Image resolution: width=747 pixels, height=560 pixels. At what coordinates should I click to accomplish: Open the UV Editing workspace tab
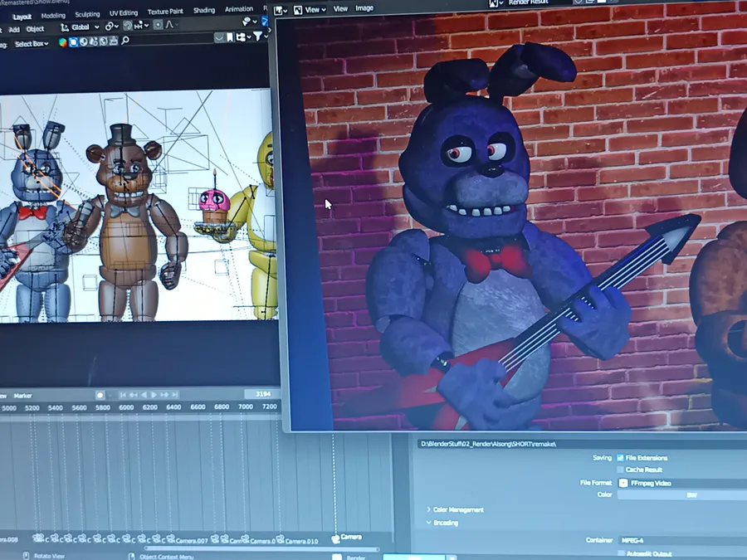point(124,12)
